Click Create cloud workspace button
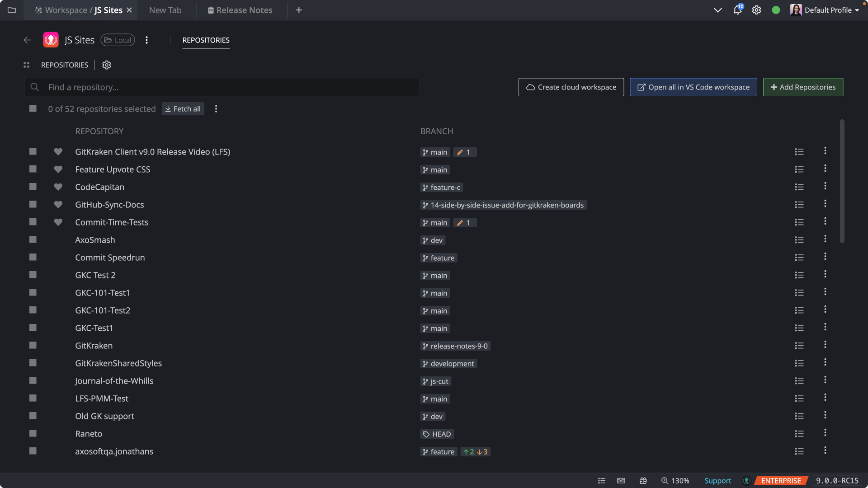The width and height of the screenshot is (868, 488). pyautogui.click(x=571, y=87)
